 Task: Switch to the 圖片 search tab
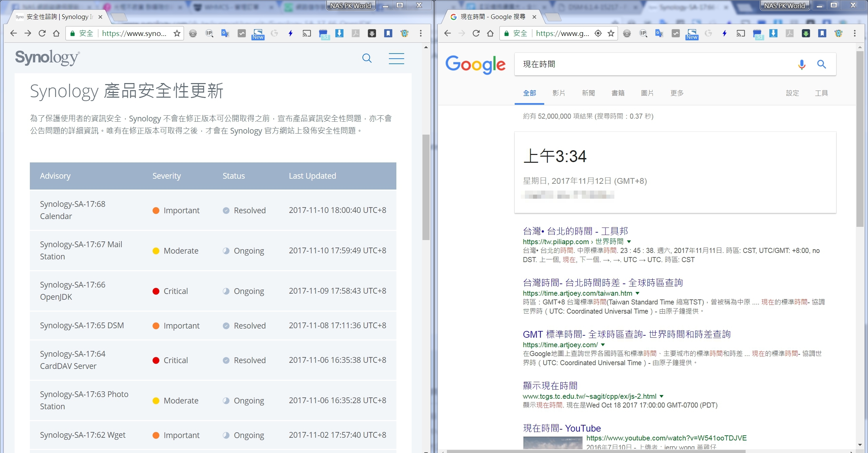click(647, 93)
